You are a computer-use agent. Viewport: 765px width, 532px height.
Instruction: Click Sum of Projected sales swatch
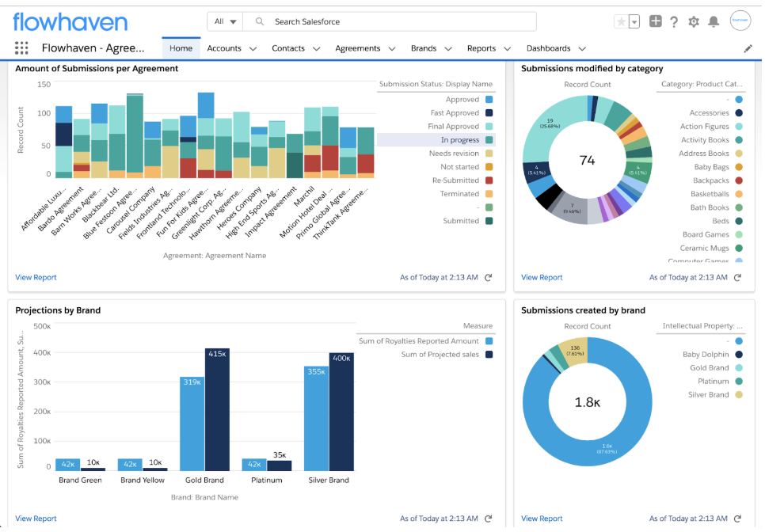click(x=489, y=355)
